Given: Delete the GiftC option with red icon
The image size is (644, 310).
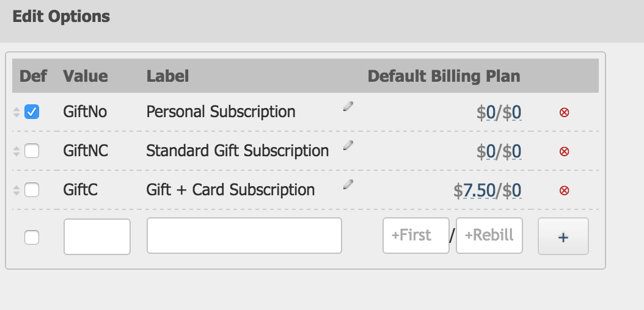Looking at the screenshot, I should (565, 190).
